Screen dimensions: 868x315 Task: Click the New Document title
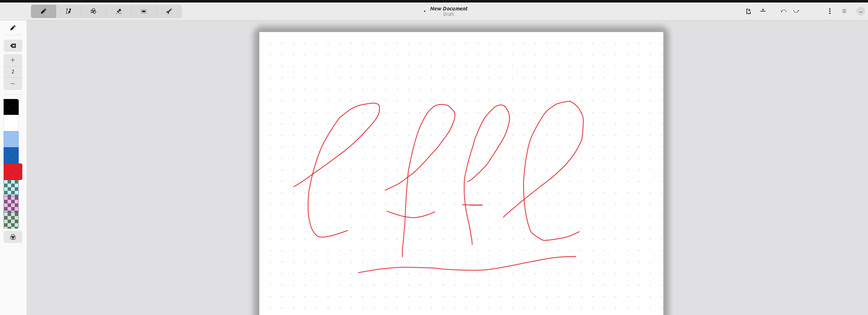(x=449, y=9)
